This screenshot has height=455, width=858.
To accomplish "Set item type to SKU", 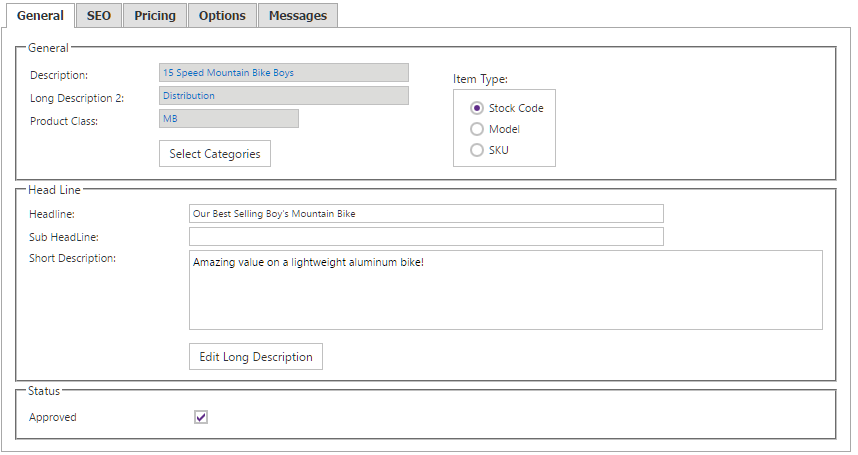I will click(x=477, y=150).
